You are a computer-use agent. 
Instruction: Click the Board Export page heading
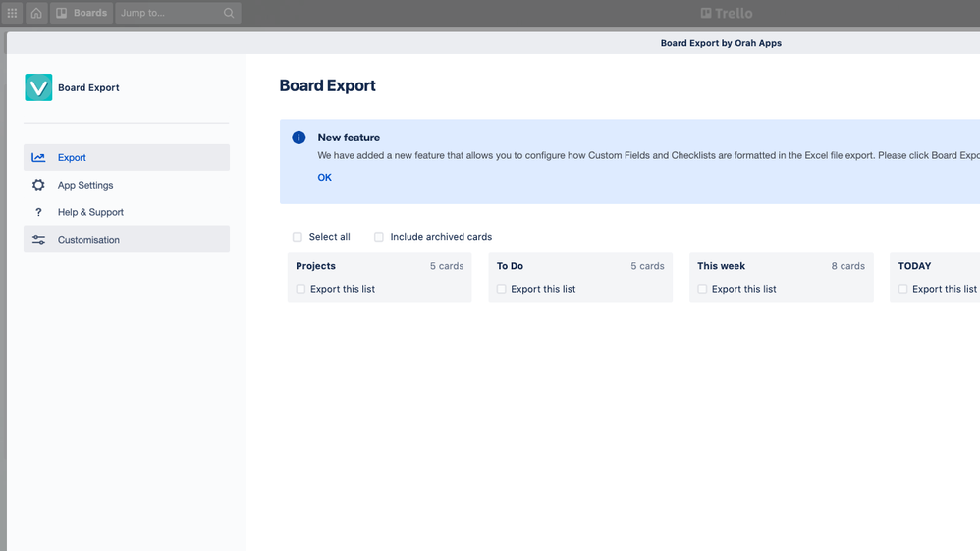pyautogui.click(x=328, y=85)
